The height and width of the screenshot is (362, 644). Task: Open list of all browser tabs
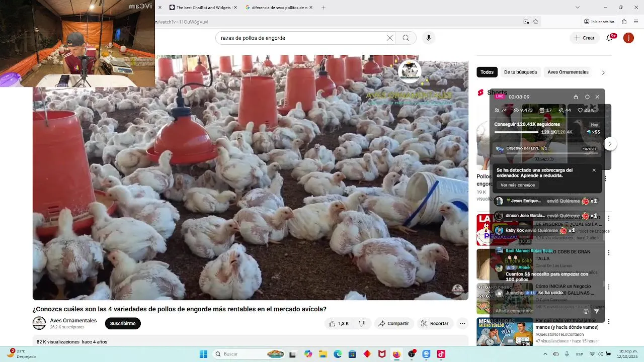pos(578,8)
